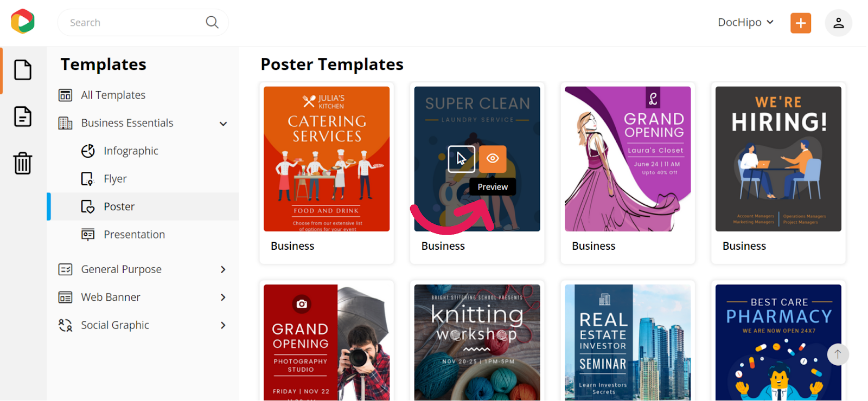Click the orange plus create button
This screenshot has height=401, width=868.
(801, 23)
